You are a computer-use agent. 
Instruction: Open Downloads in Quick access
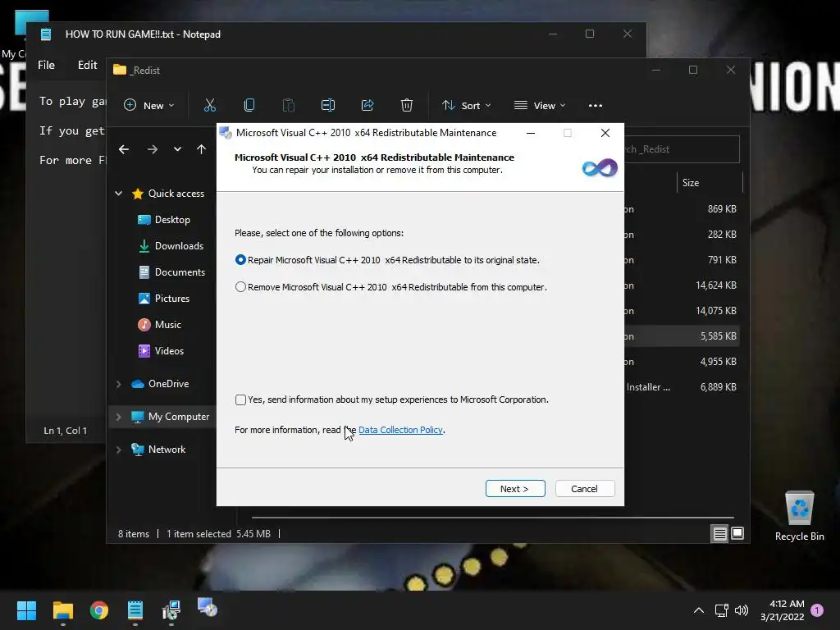click(x=171, y=246)
